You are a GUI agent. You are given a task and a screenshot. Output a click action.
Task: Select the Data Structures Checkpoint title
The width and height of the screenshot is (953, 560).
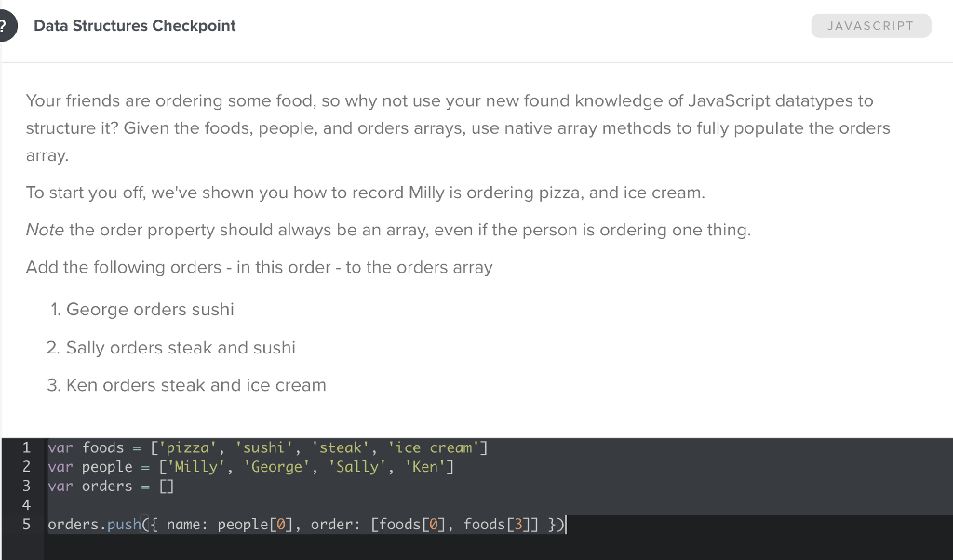[x=134, y=25]
